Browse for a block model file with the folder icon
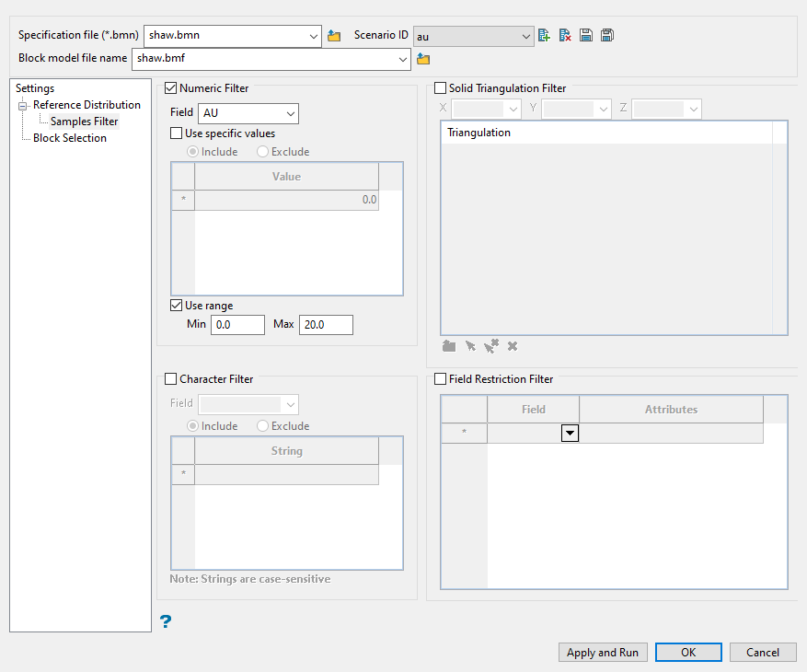The width and height of the screenshot is (807, 672). 423,59
